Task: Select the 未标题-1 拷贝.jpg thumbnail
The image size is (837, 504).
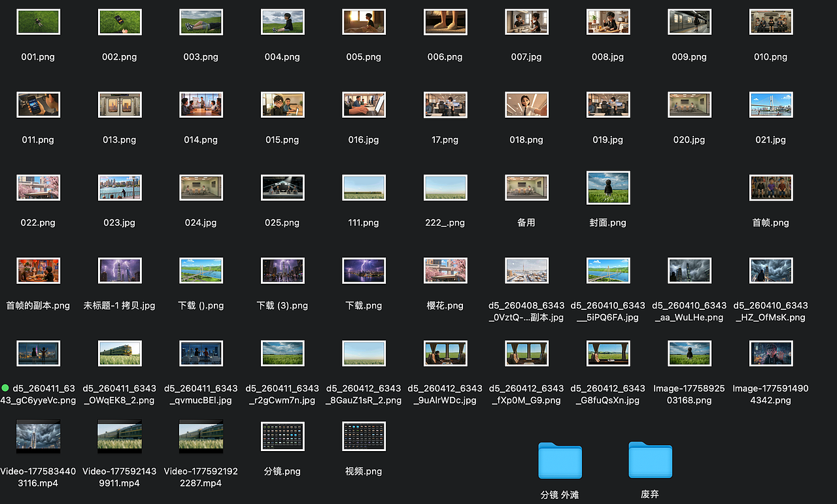Action: click(120, 271)
